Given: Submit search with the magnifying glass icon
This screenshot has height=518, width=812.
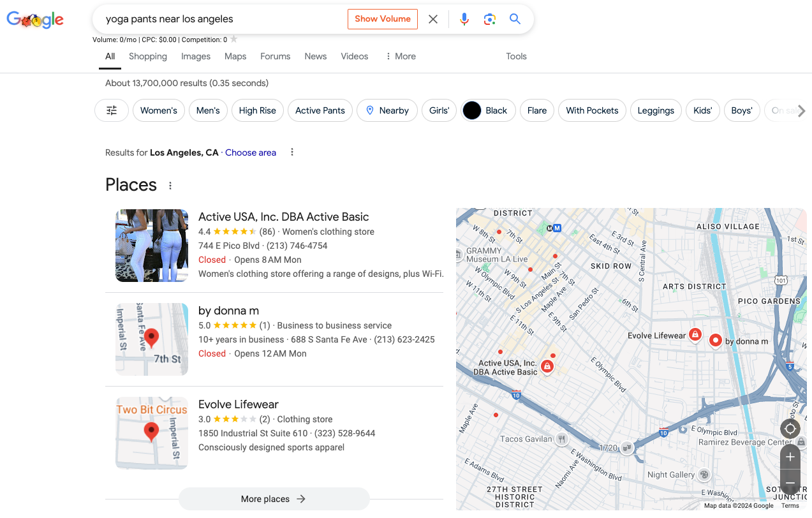Looking at the screenshot, I should 515,19.
